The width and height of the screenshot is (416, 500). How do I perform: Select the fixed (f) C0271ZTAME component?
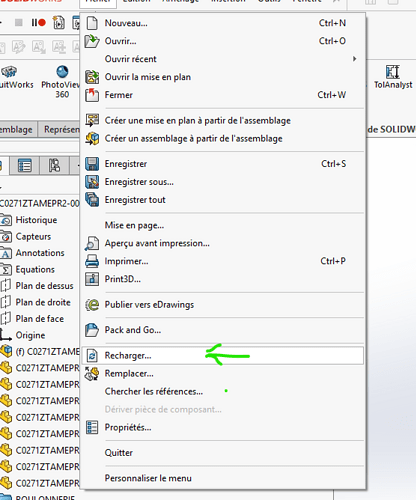click(x=47, y=352)
